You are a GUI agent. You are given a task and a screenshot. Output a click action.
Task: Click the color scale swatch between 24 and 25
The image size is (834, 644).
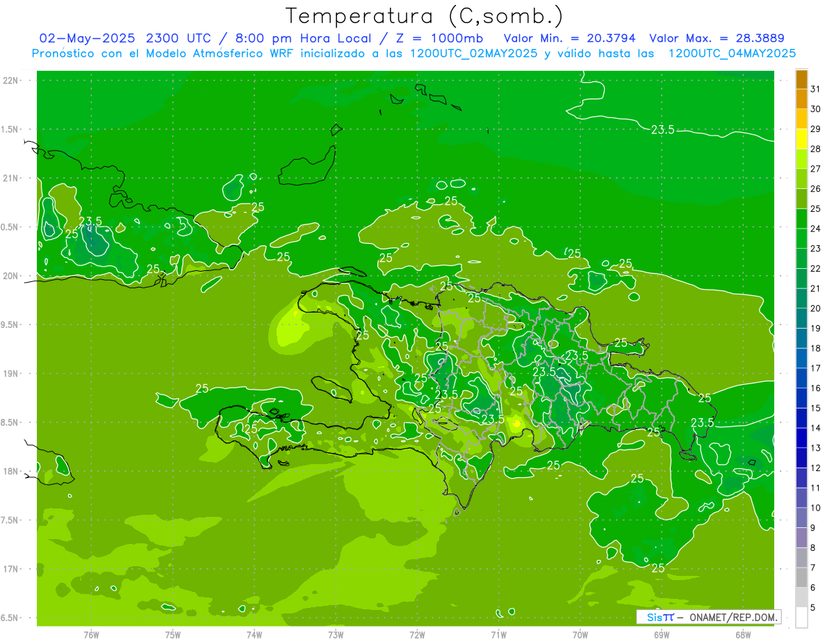(801, 219)
